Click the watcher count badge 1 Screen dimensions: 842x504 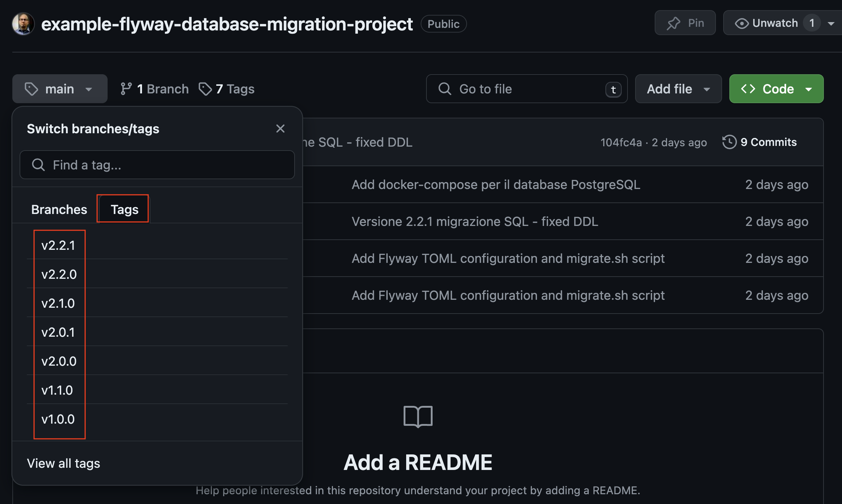point(812,23)
